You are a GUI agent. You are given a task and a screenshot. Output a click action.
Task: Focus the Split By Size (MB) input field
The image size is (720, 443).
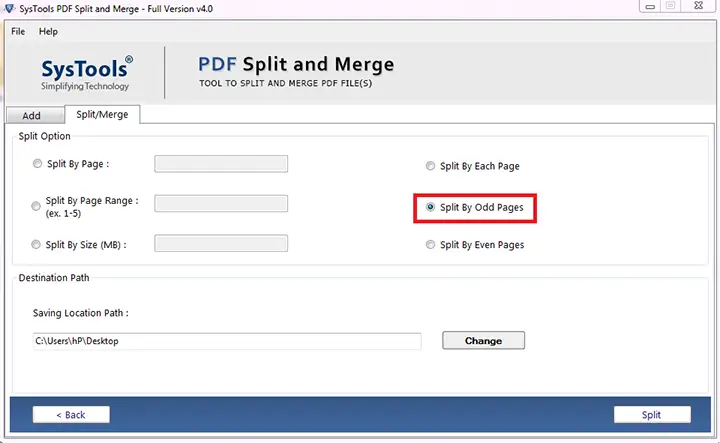point(221,243)
